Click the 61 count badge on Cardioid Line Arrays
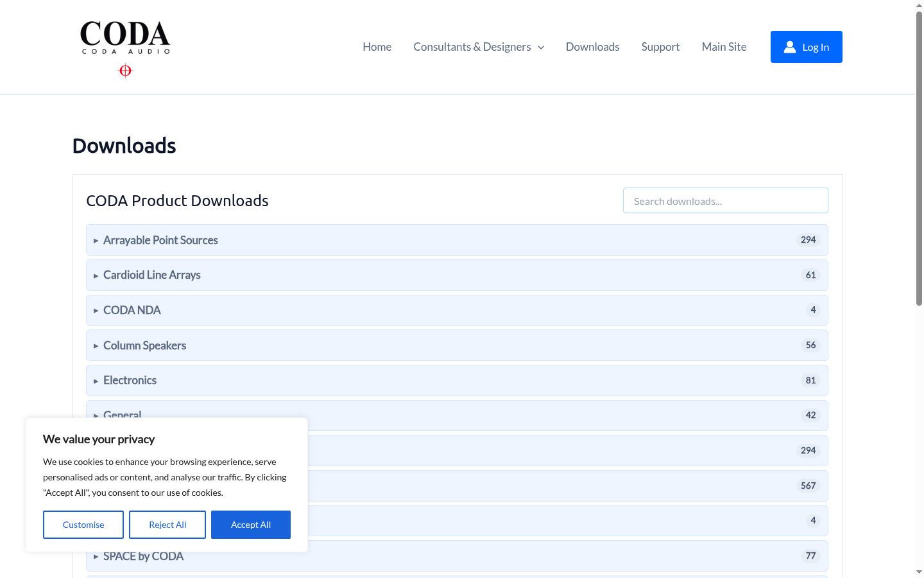924x578 pixels. click(x=810, y=275)
